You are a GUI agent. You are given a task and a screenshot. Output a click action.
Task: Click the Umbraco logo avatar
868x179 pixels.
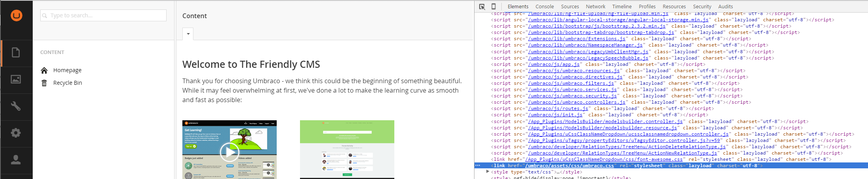(x=16, y=15)
